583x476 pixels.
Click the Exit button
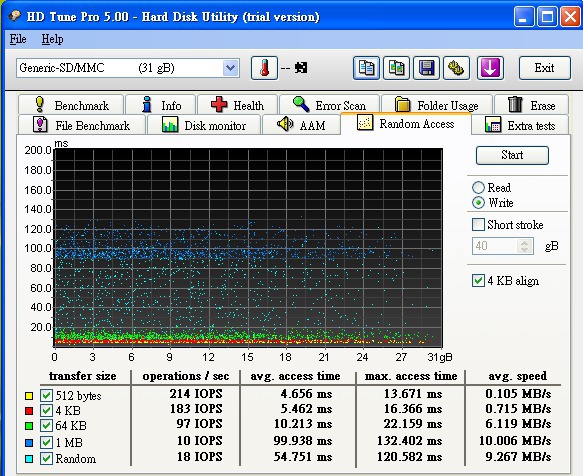[x=544, y=68]
